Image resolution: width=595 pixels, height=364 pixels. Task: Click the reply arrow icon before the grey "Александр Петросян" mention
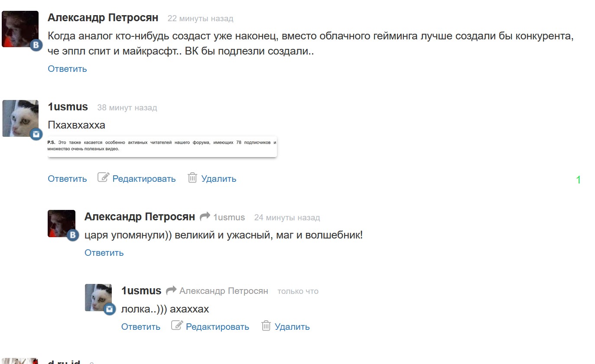pos(171,290)
